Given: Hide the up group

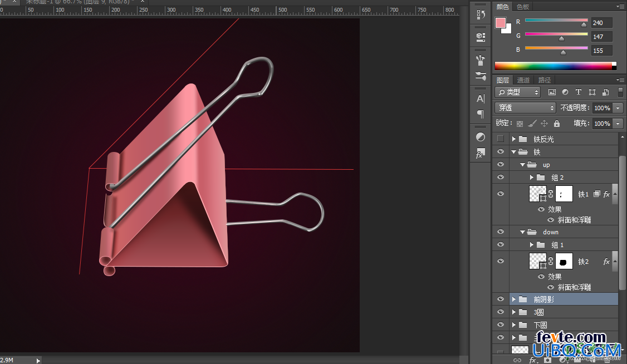Looking at the screenshot, I should click(500, 165).
